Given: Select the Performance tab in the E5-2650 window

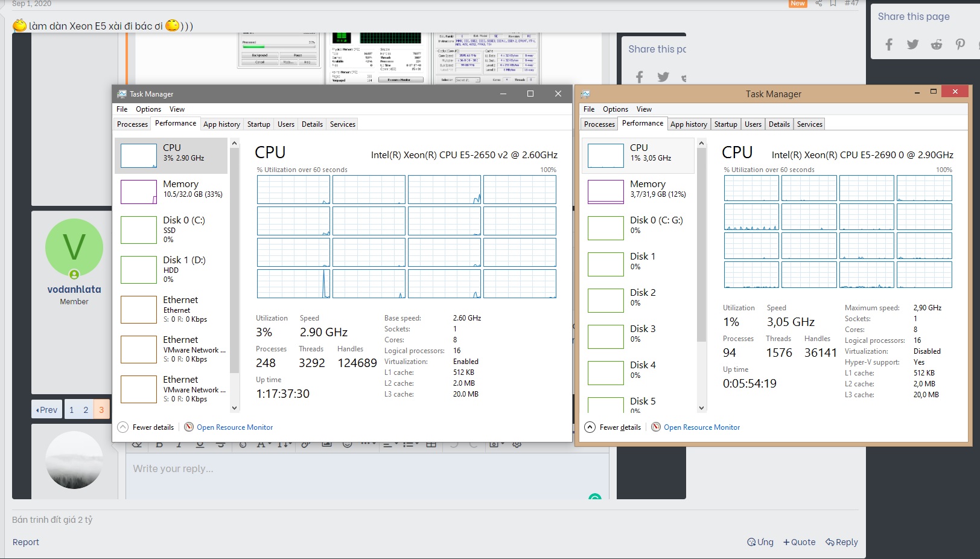Looking at the screenshot, I should 176,123.
